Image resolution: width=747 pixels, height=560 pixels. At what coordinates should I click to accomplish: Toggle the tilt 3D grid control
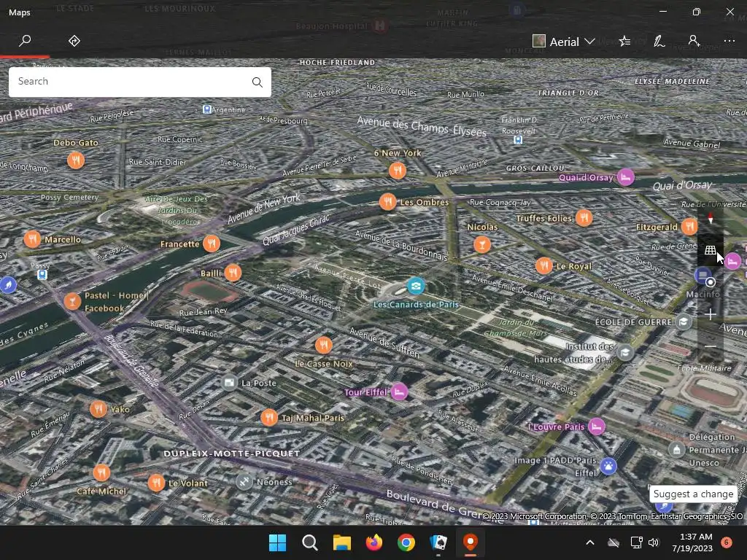711,250
